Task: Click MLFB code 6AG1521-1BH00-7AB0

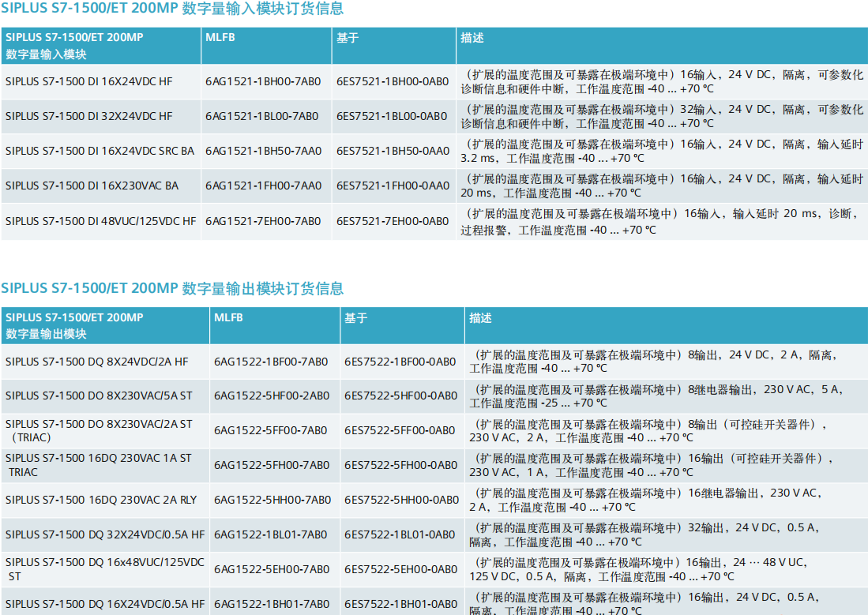Action: click(x=263, y=81)
